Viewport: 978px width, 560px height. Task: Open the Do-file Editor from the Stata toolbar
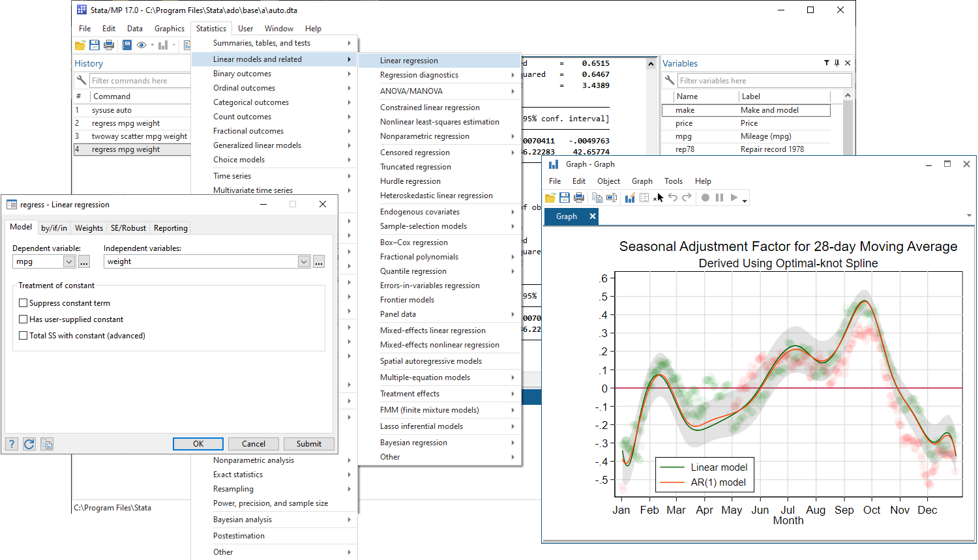coord(186,45)
